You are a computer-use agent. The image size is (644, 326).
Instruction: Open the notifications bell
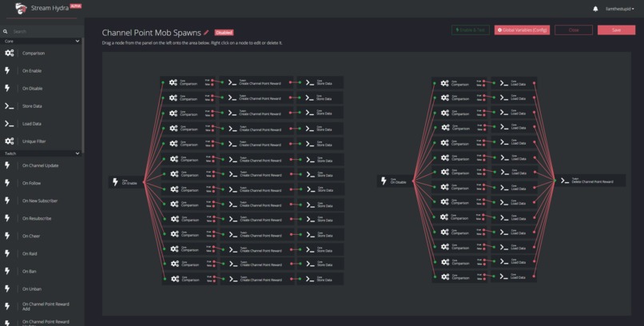coord(595,9)
